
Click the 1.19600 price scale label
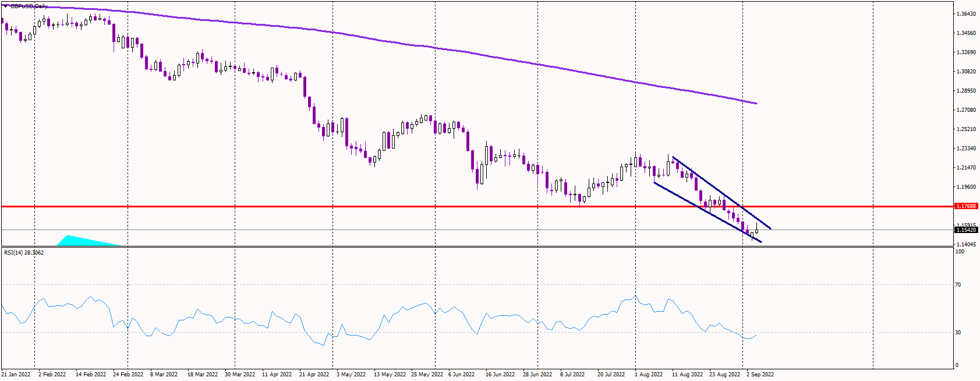[967, 187]
